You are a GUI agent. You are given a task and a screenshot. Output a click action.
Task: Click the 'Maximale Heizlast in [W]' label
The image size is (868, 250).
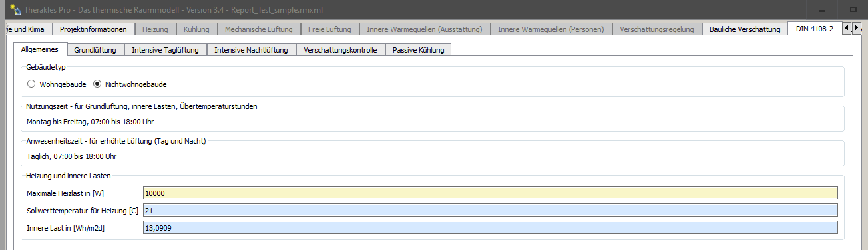pos(65,193)
